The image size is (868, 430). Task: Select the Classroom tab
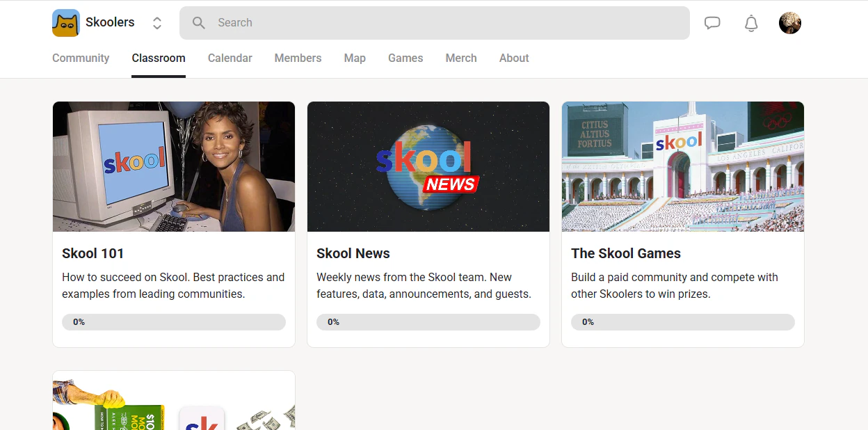[x=159, y=58]
